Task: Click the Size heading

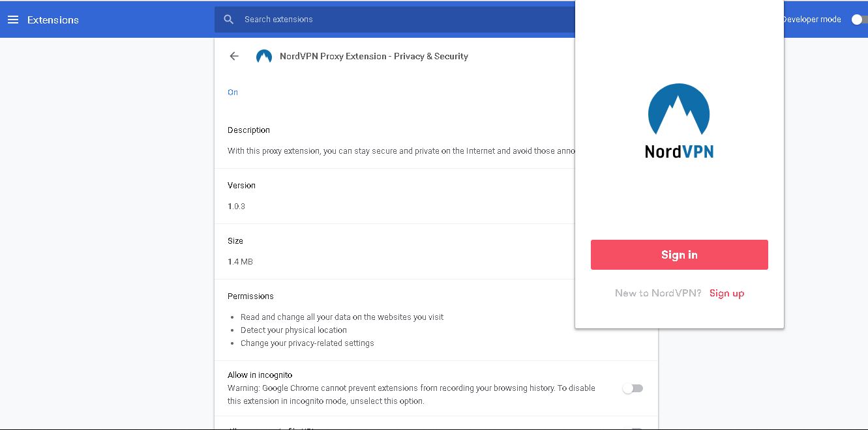Action: click(x=235, y=241)
